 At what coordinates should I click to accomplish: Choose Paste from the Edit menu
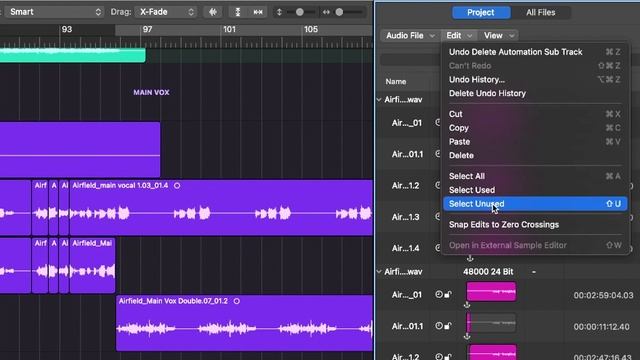(535, 142)
